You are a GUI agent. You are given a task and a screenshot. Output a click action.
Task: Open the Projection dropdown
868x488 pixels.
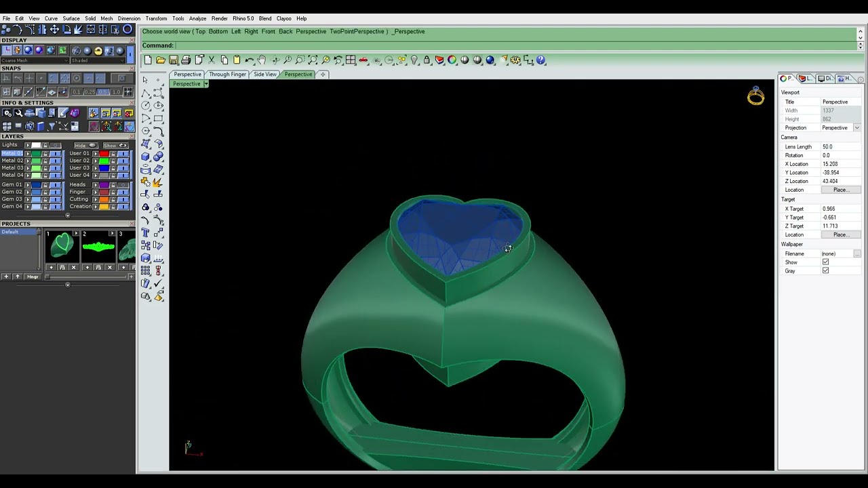click(857, 128)
